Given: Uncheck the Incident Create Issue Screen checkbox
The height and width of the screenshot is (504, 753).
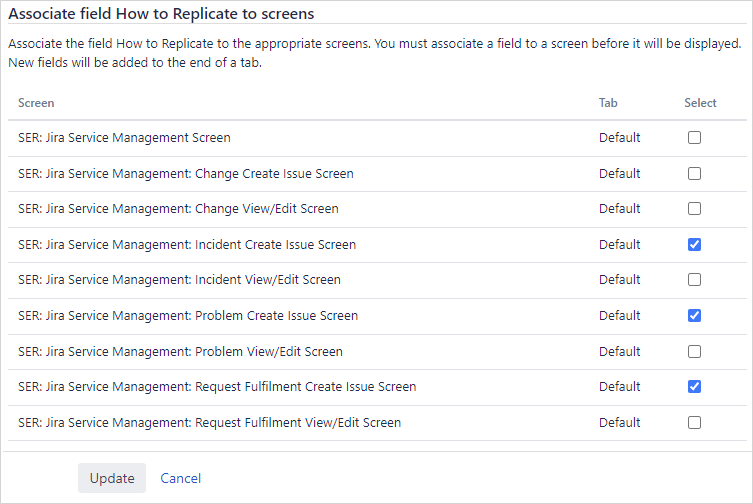Looking at the screenshot, I should pos(694,244).
